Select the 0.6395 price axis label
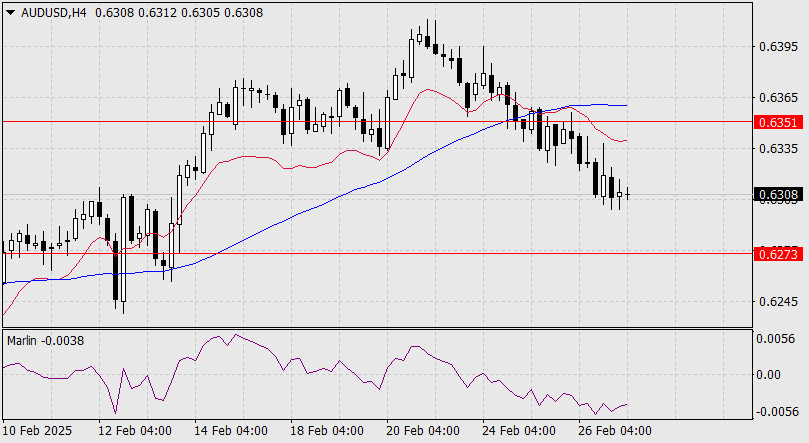 778,47
